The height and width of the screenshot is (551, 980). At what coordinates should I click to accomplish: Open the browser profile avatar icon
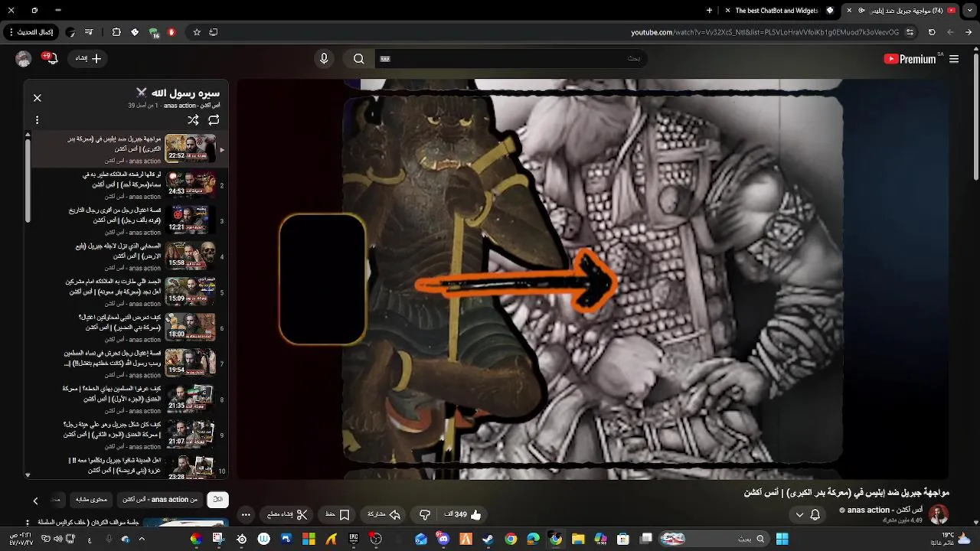(x=71, y=32)
